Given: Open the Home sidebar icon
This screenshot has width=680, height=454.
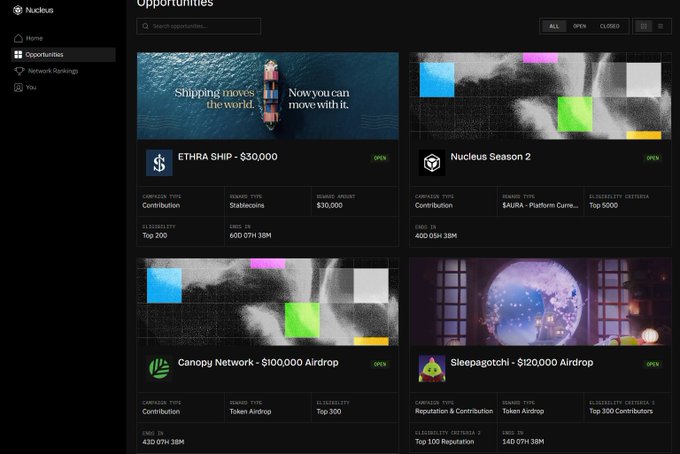Looking at the screenshot, I should tap(18, 38).
